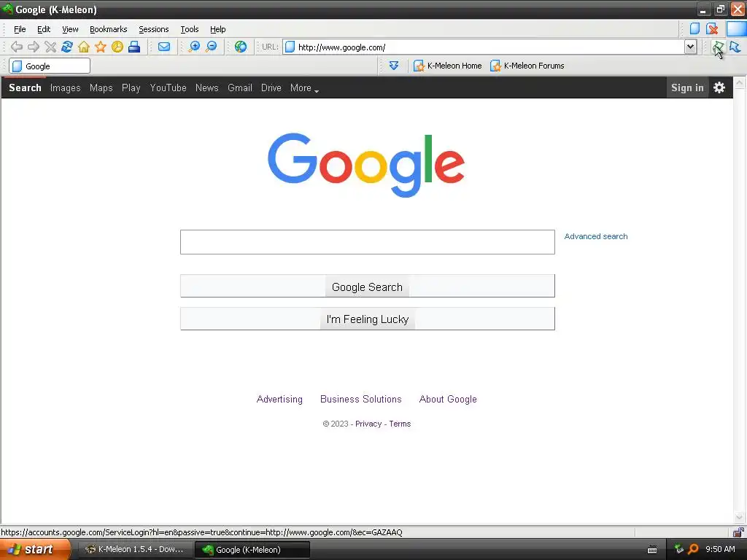Open the Privacy footer link
Screen dimensions: 747x560
coord(368,424)
